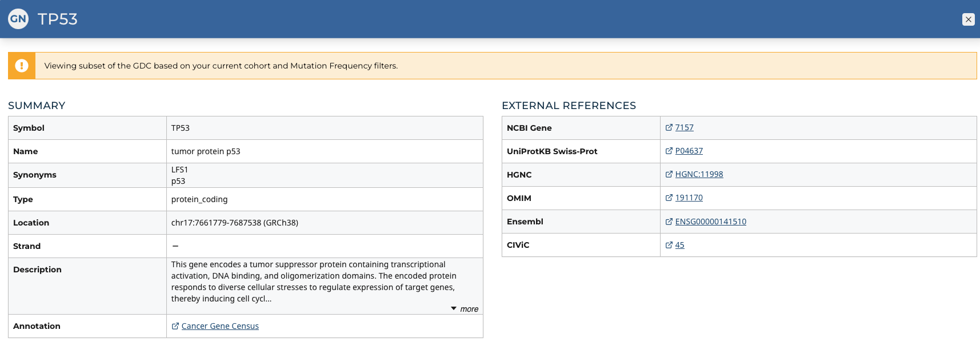Click external link icon beside OMIM 191170
Image resolution: width=980 pixels, height=350 pixels.
[x=669, y=198]
